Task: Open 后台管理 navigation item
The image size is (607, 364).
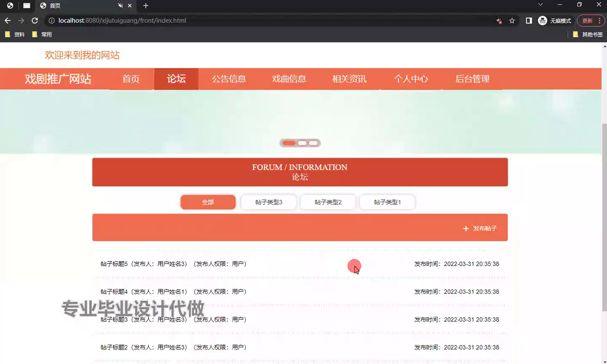Action: point(473,79)
